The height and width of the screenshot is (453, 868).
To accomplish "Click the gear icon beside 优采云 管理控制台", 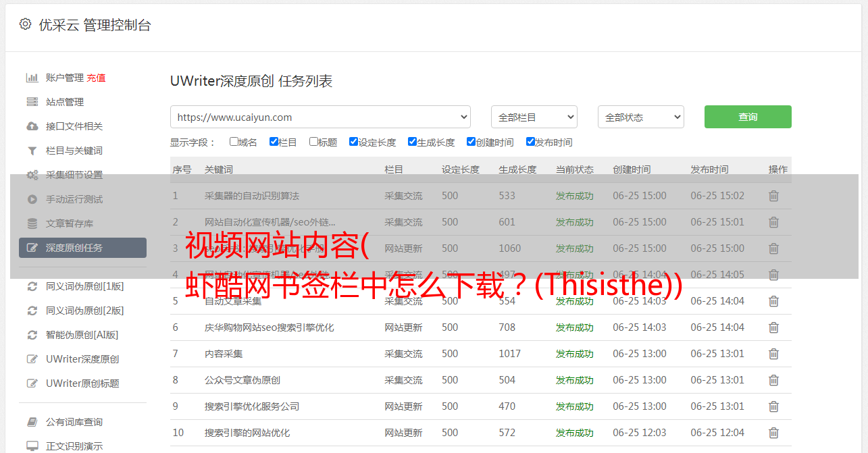I will point(25,24).
